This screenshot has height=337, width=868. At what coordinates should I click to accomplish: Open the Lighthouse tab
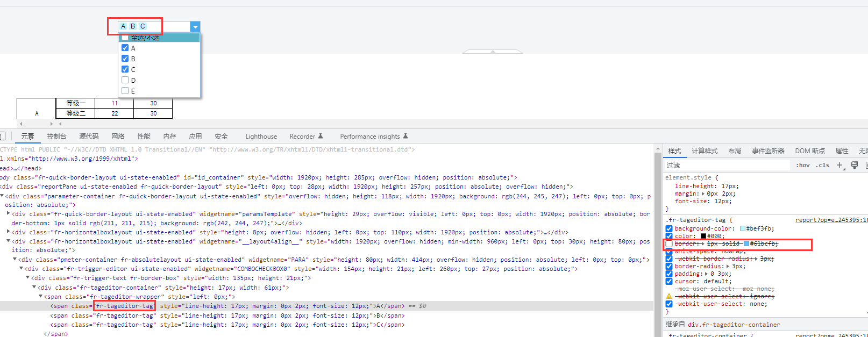pos(261,137)
